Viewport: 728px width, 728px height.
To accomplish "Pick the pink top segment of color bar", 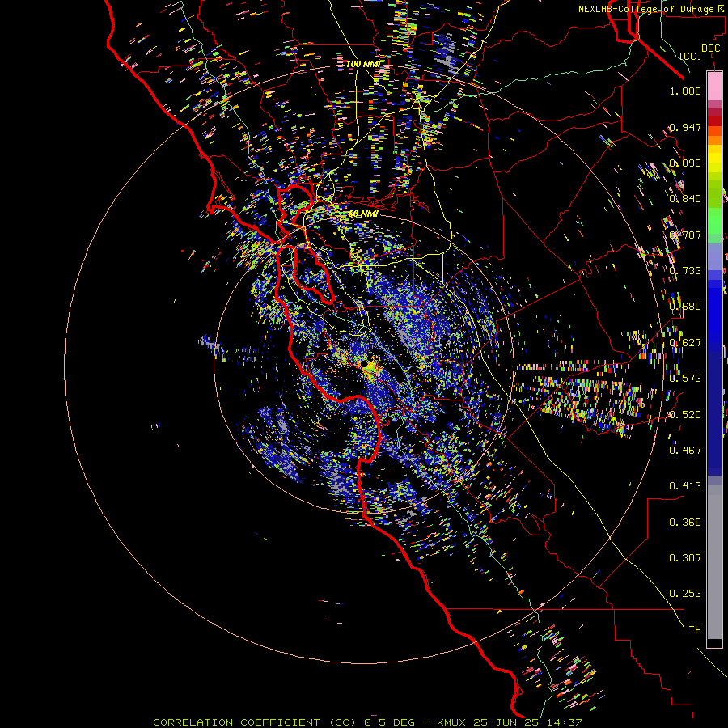I will (714, 87).
